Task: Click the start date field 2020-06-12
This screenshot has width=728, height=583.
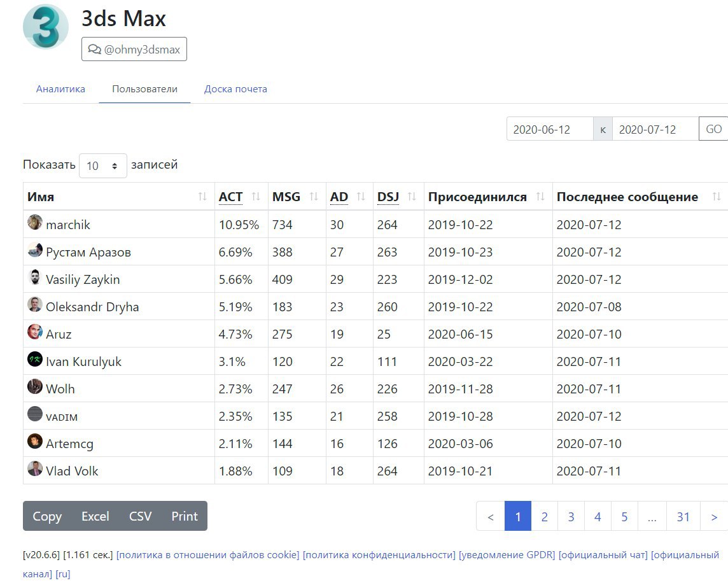Action: (x=550, y=129)
